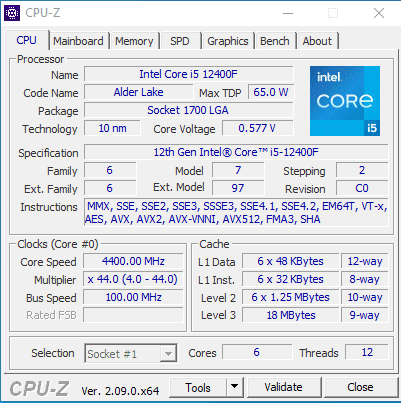This screenshot has width=401, height=403.
Task: Switch to the CPU tab
Action: pyautogui.click(x=26, y=40)
